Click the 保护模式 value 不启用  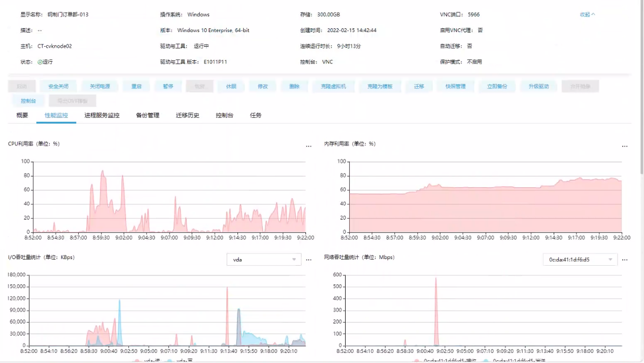click(x=474, y=62)
